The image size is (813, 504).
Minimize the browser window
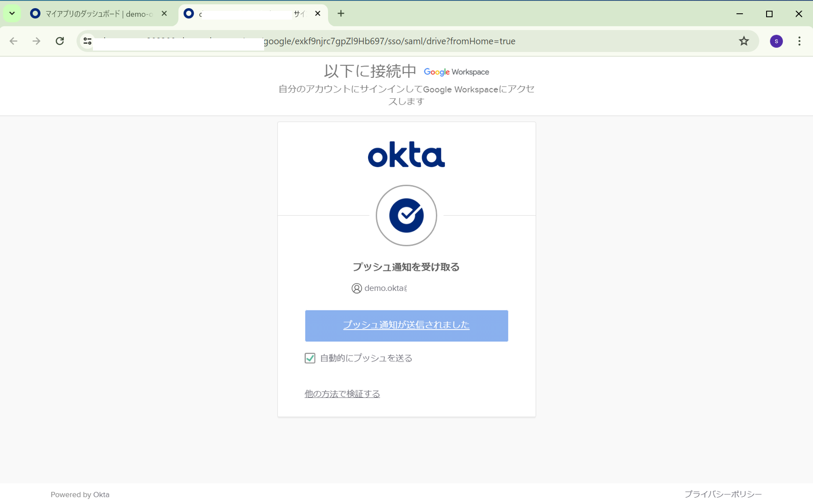pos(740,14)
